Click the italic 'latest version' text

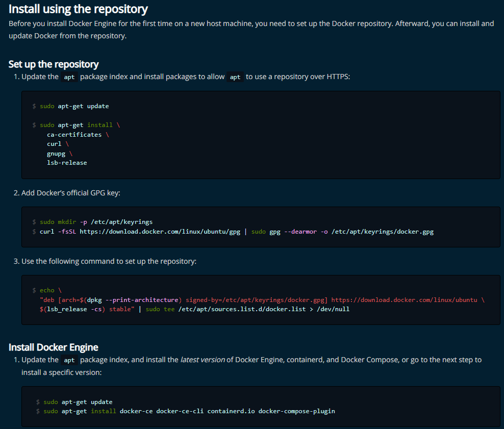(203, 360)
